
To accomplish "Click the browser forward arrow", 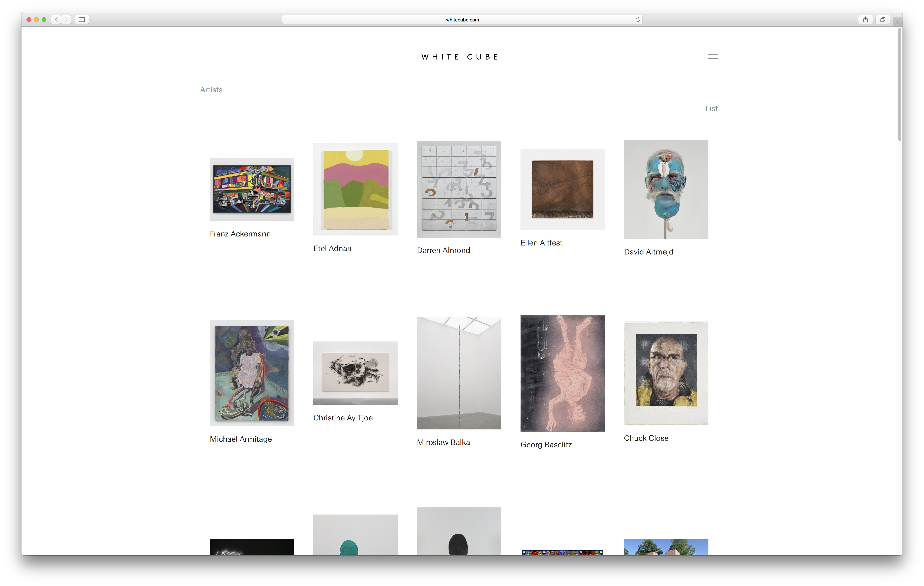I will [66, 20].
